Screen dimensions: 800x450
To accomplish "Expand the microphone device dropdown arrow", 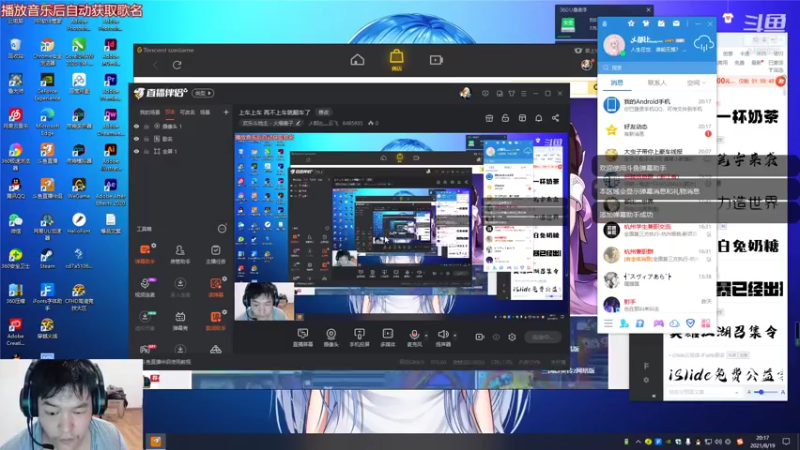I will click(426, 335).
